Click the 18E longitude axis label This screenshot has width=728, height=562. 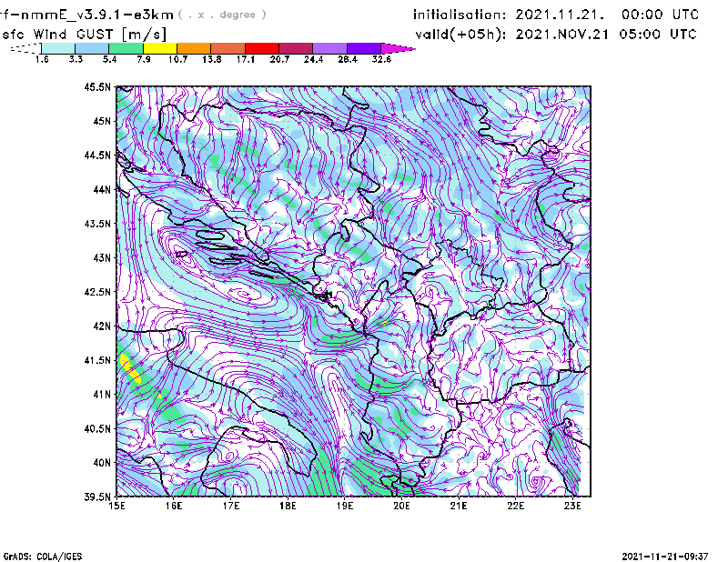click(x=288, y=506)
